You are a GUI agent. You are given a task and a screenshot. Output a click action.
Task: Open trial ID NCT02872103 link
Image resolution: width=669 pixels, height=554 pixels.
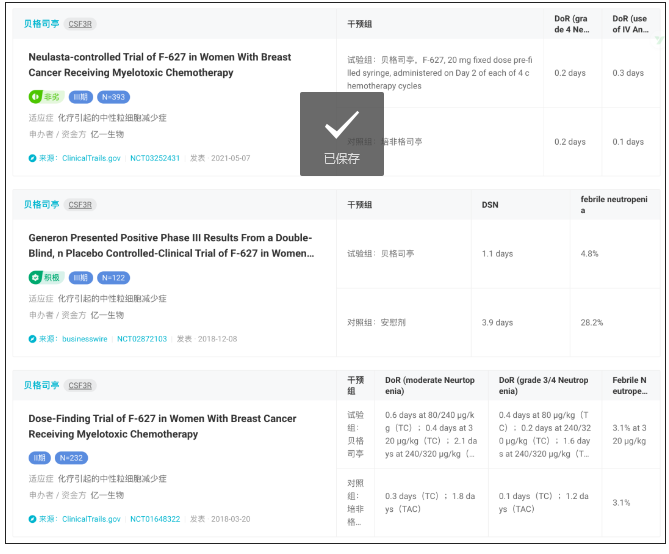coord(143,339)
